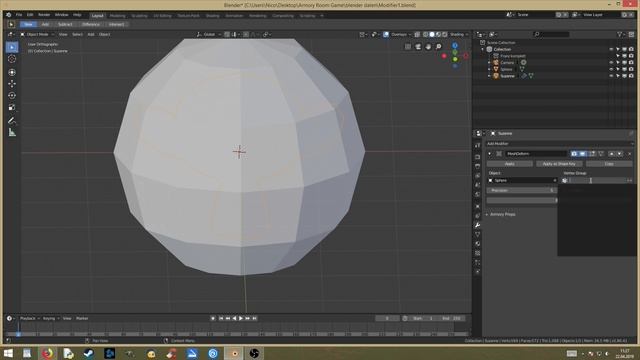The height and width of the screenshot is (360, 640).
Task: Open the Object properties tab icon
Action: pyautogui.click(x=477, y=206)
